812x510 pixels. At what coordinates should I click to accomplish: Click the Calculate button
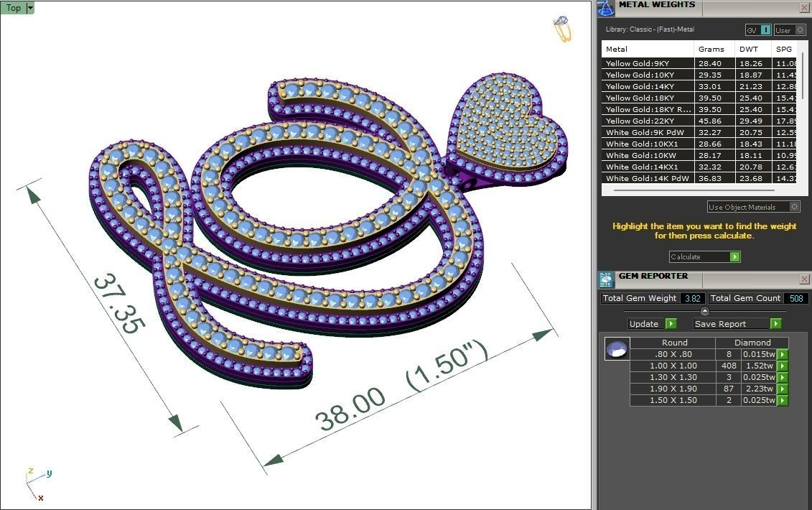(704, 256)
